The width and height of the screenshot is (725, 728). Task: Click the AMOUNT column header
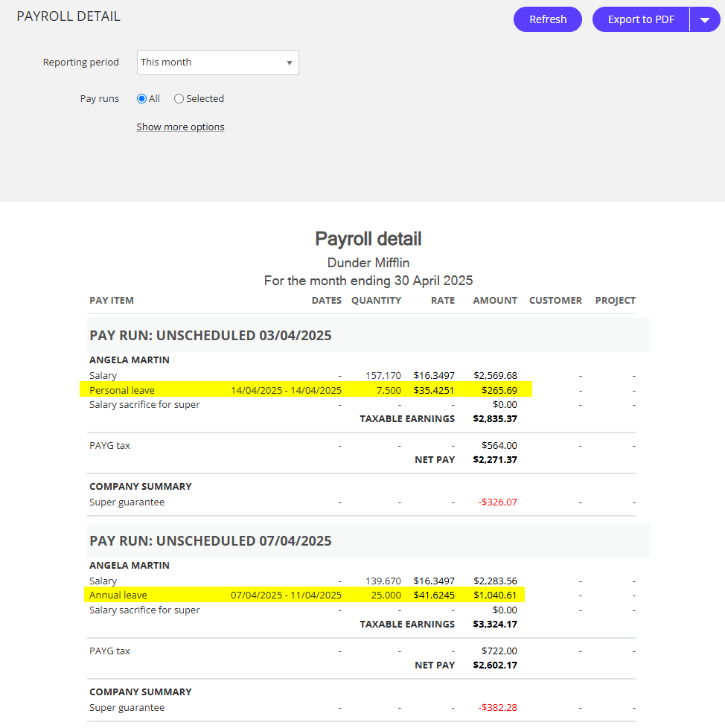click(495, 301)
